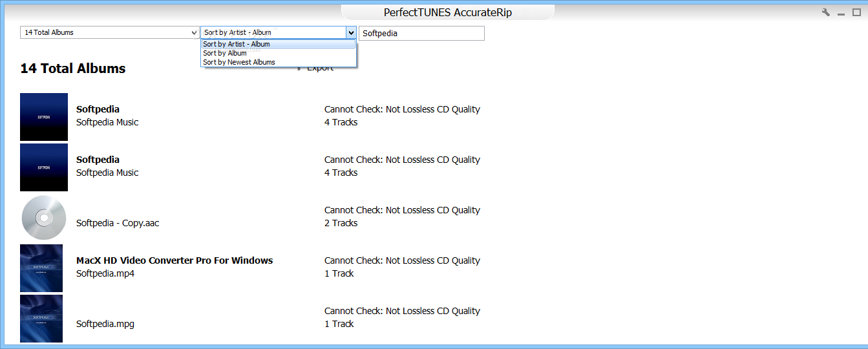The height and width of the screenshot is (349, 868).
Task: Click Cannot Check status of Softpedia.mpg
Action: tap(402, 311)
